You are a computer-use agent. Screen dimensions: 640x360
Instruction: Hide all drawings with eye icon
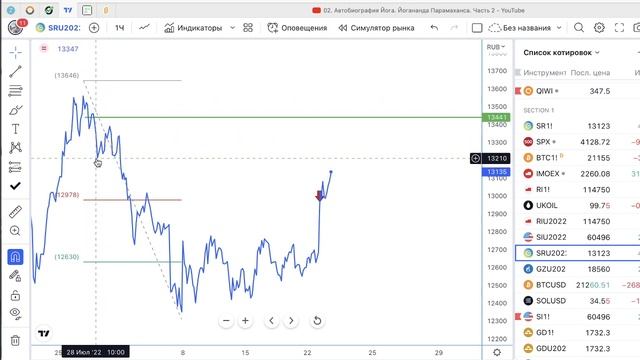(x=16, y=313)
